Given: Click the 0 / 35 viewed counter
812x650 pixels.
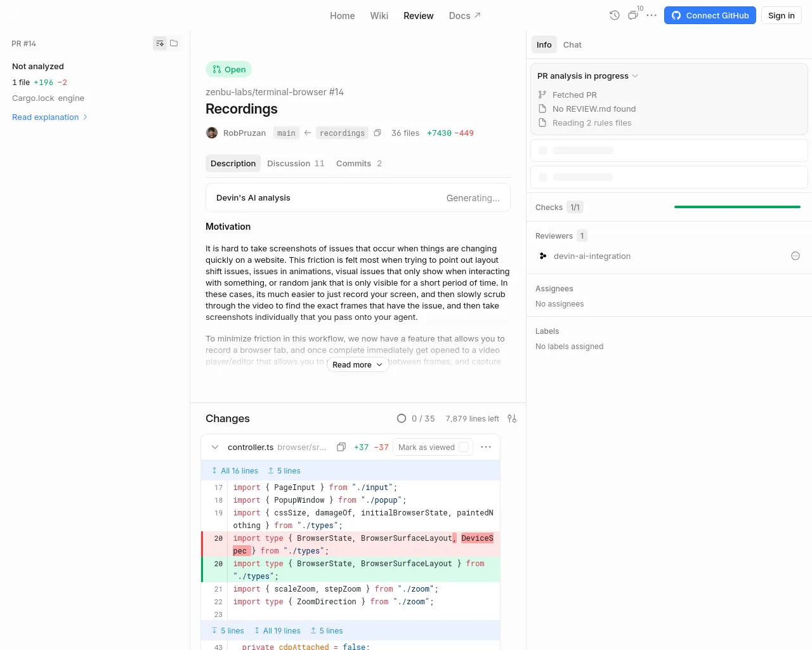Looking at the screenshot, I should coord(423,418).
